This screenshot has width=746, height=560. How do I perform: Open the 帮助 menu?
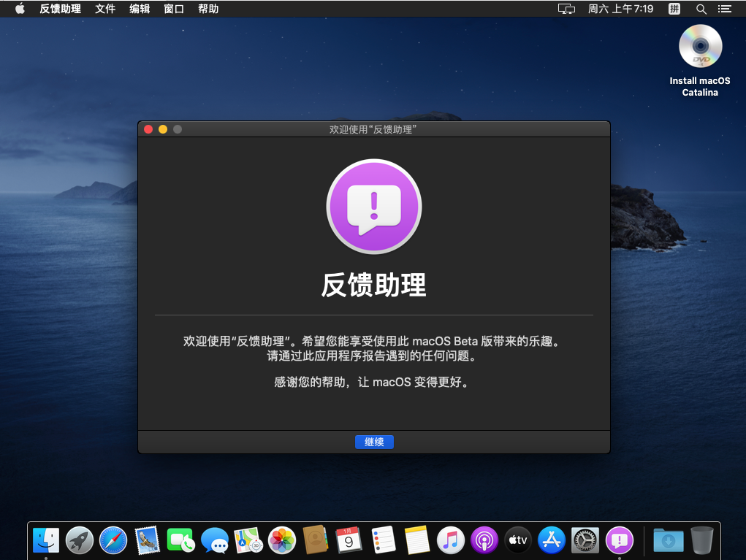[208, 9]
